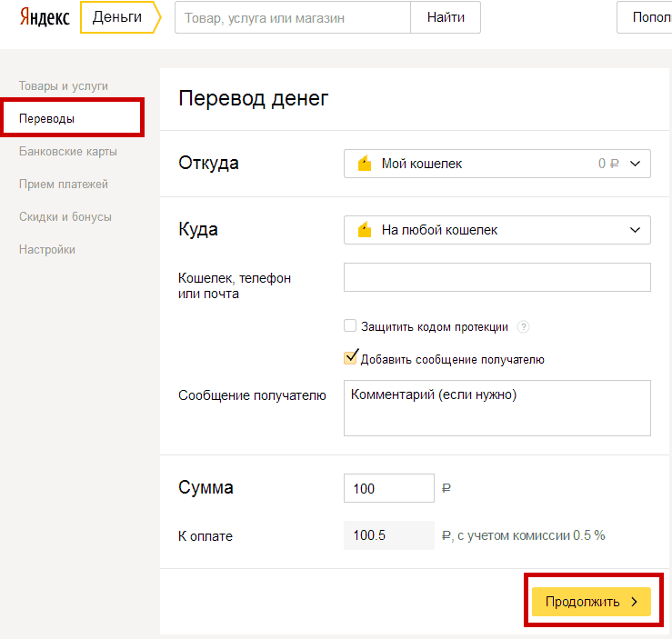The width and height of the screenshot is (672, 639).
Task: Click the Сумма amount field
Action: coord(388,488)
